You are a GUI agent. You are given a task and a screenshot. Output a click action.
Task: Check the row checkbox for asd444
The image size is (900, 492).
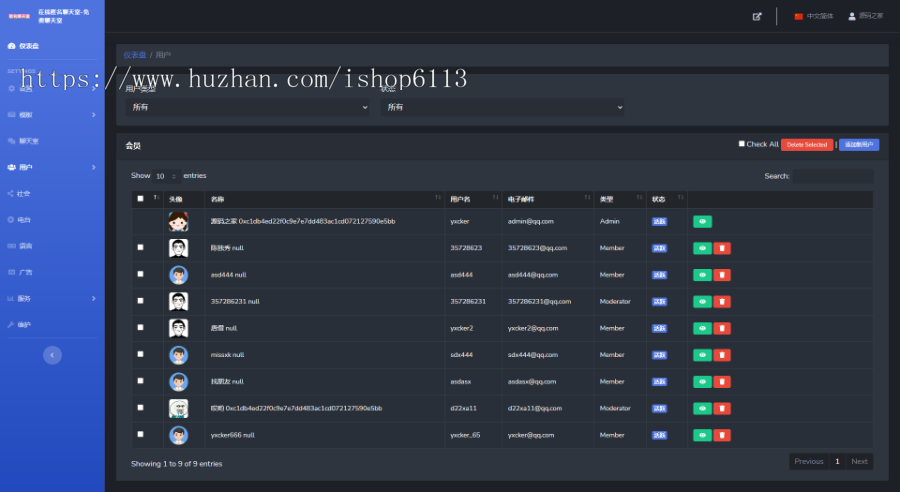pyautogui.click(x=141, y=274)
